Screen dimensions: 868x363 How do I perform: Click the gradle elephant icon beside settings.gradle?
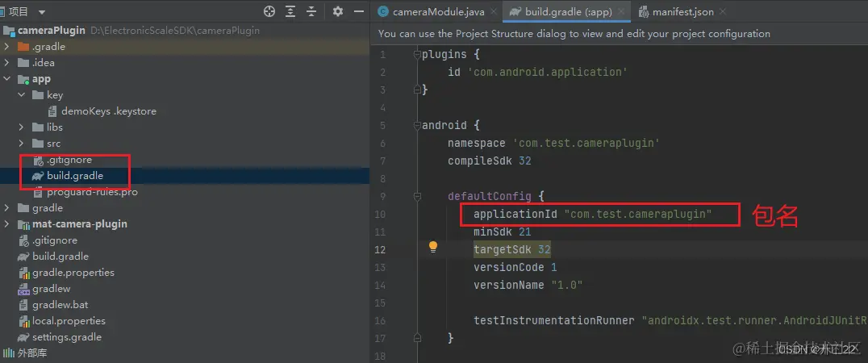[23, 337]
